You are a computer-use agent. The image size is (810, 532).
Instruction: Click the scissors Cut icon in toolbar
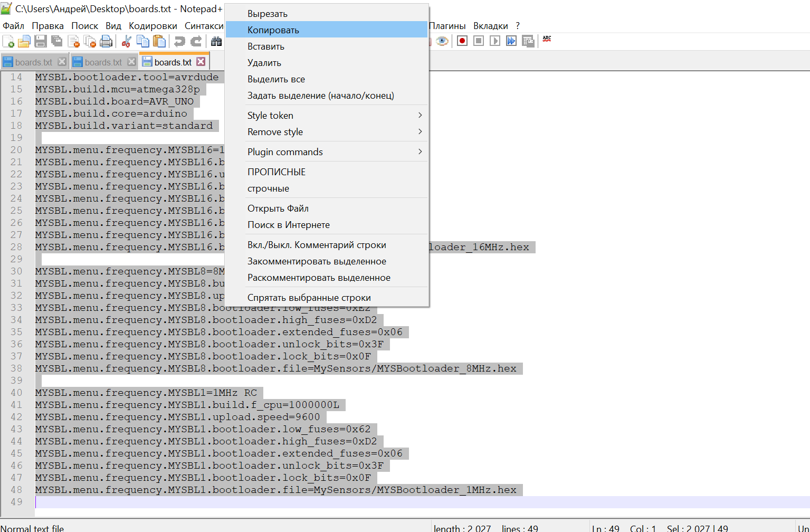point(126,41)
